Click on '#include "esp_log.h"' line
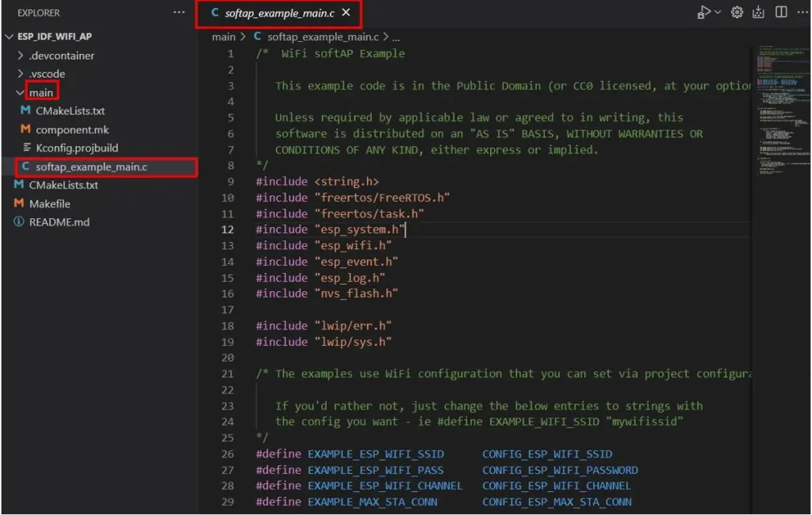812x515 pixels. pyautogui.click(x=320, y=278)
